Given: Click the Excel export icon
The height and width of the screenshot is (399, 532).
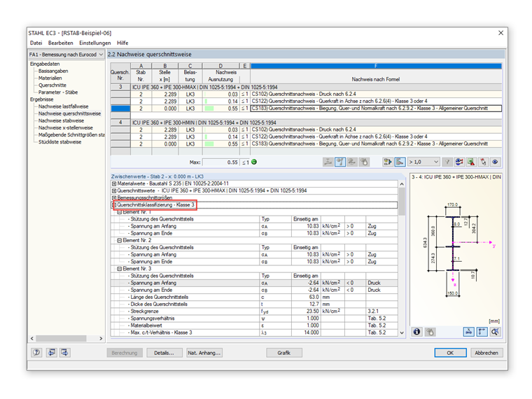Looking at the screenshot, I should (470, 162).
